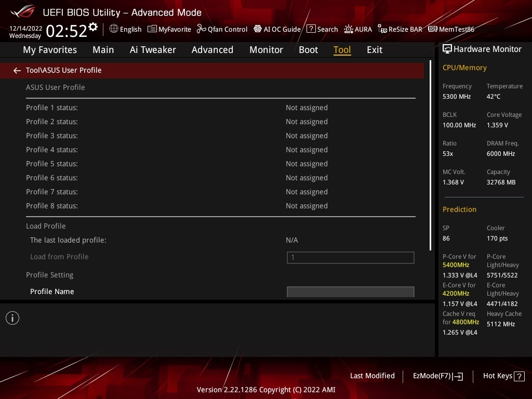Select the English language globe icon
The image size is (532, 399).
coord(114,29)
